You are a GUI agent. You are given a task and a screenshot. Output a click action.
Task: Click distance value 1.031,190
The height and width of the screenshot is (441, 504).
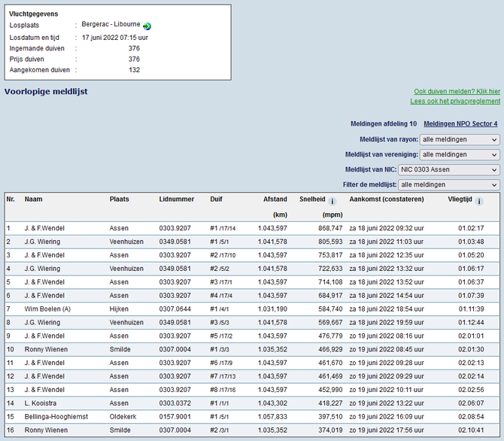pyautogui.click(x=272, y=309)
